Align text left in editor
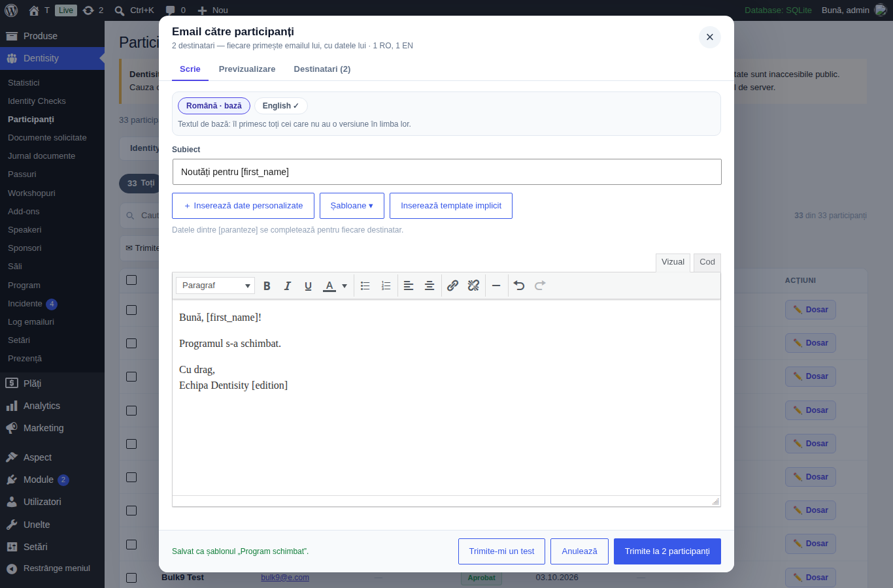This screenshot has height=588, width=893. click(409, 286)
